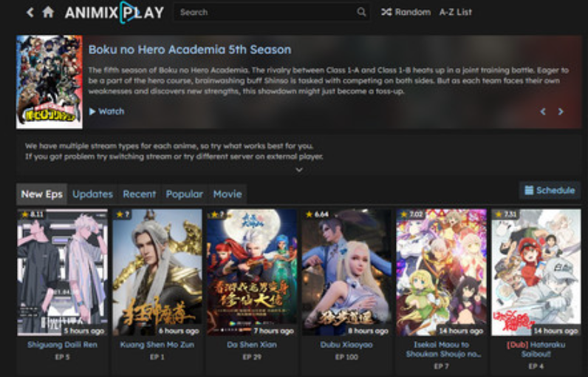Image resolution: width=588 pixels, height=377 pixels.
Task: Expand the notice with down chevron
Action: click(x=299, y=170)
